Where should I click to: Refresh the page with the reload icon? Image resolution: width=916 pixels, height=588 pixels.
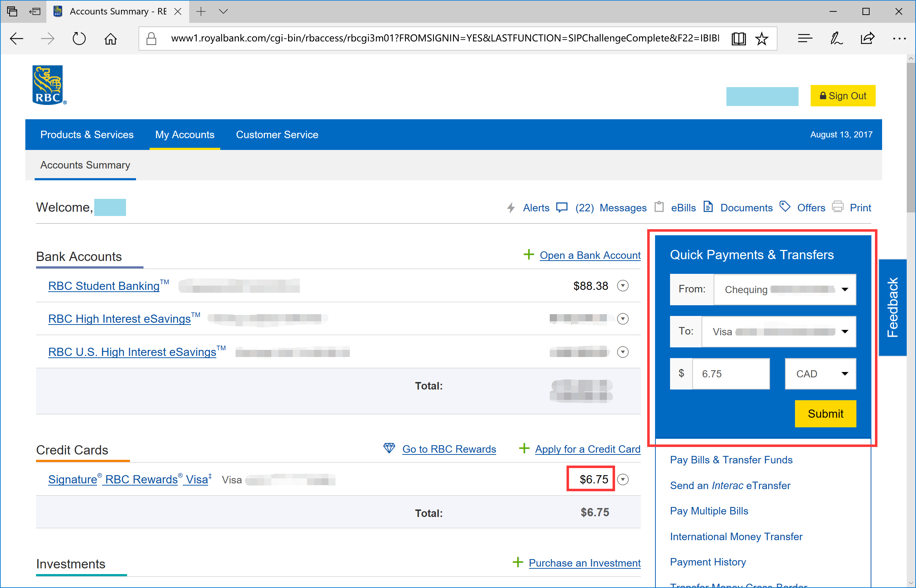[x=79, y=39]
